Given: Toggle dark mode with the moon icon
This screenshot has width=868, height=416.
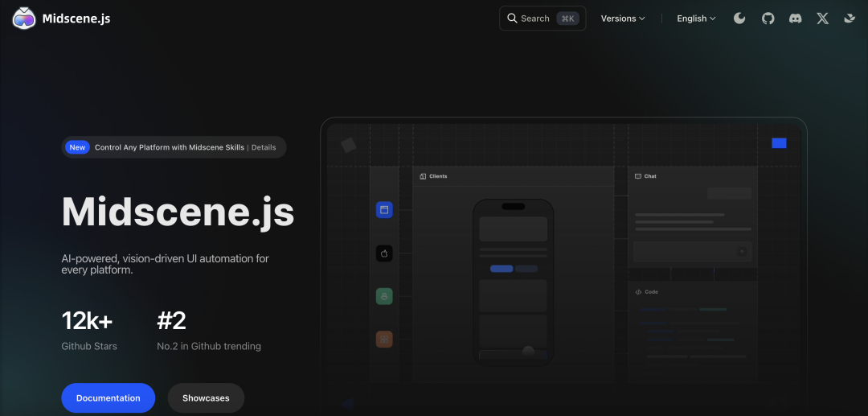Looking at the screenshot, I should tap(739, 19).
